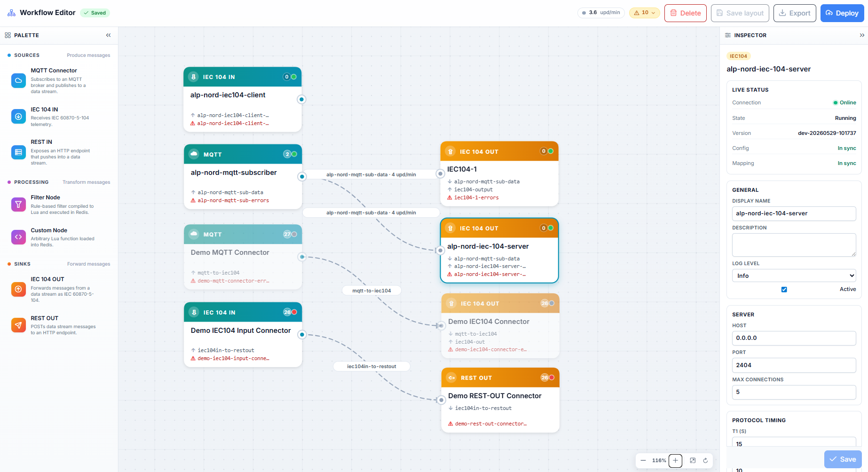The height and width of the screenshot is (472, 868).
Task: Click the input port of IEC104-1
Action: click(x=440, y=173)
